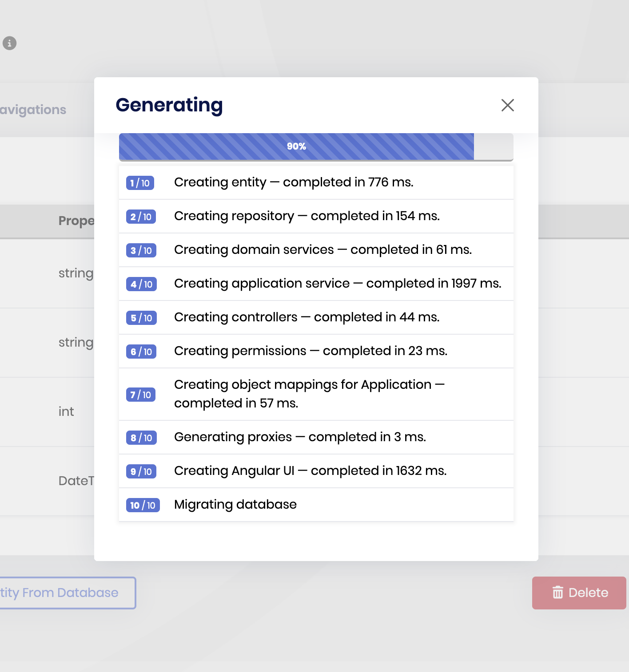The image size is (629, 672).
Task: Select the Creating controllers step text
Action: click(x=307, y=317)
